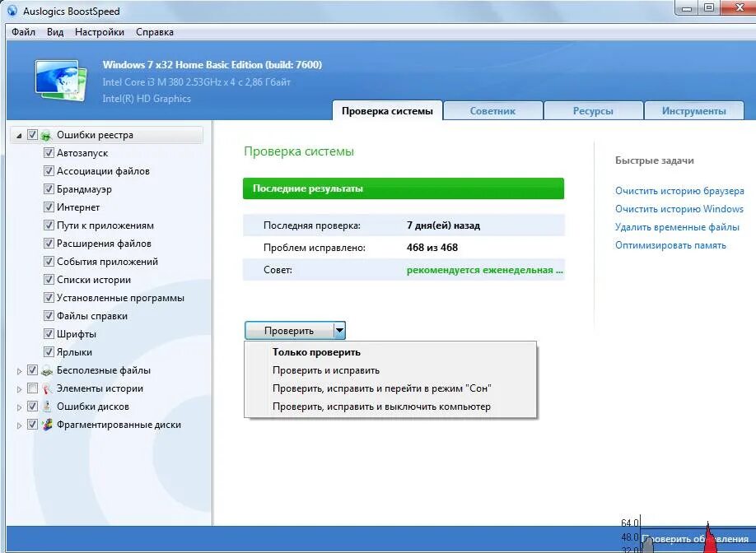Click Проверить обновления in status bar
756x553 pixels.
click(695, 539)
